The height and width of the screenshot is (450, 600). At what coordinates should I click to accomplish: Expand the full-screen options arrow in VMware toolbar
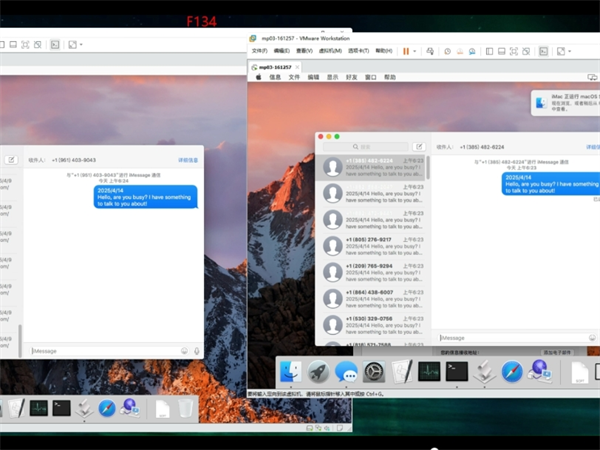(x=568, y=50)
